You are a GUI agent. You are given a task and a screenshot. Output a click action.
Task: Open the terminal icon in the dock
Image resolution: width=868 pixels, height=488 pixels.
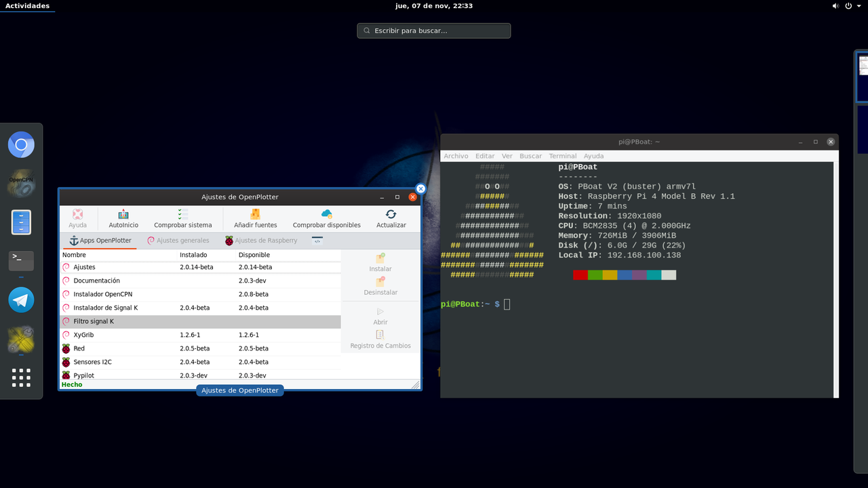tap(21, 261)
